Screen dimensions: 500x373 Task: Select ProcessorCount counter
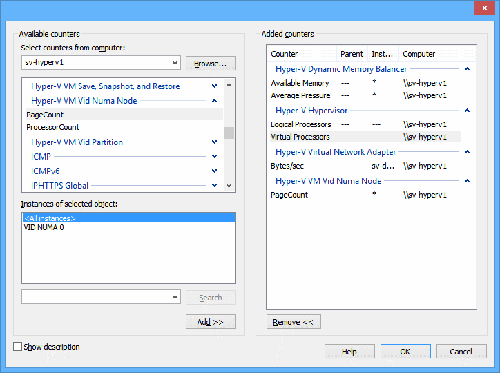[x=124, y=127]
